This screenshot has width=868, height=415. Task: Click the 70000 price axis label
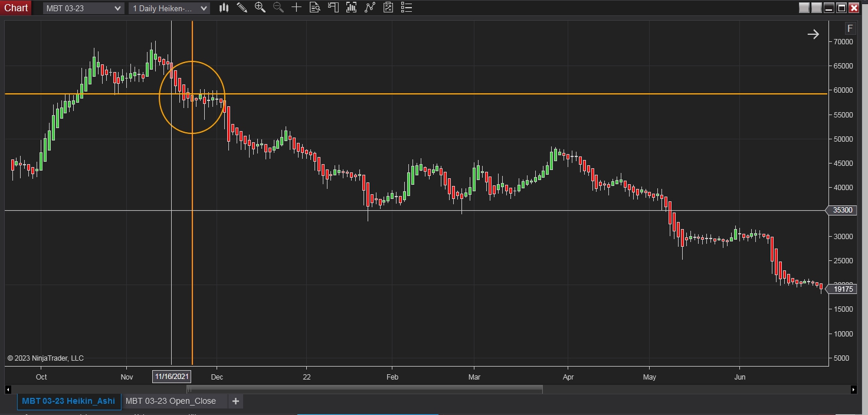pos(843,42)
